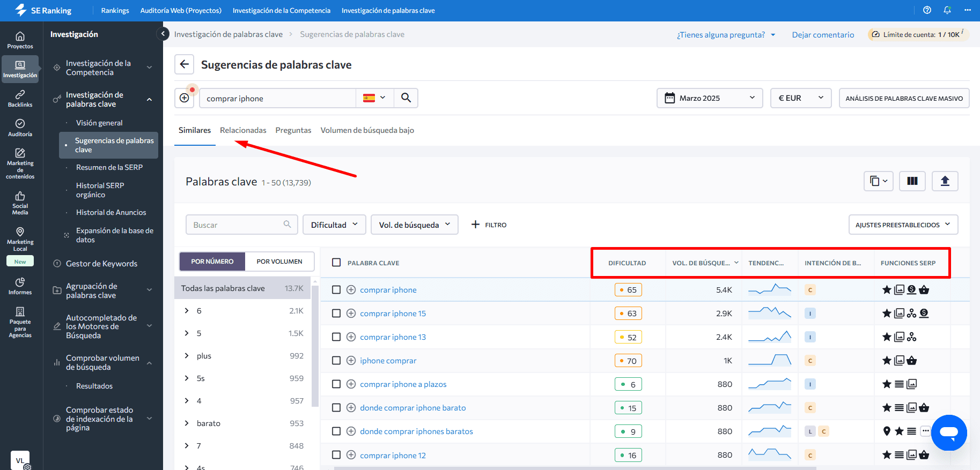This screenshot has height=470, width=980.
Task: Open 'donde comprar iphone barato' keyword link
Action: (x=412, y=408)
